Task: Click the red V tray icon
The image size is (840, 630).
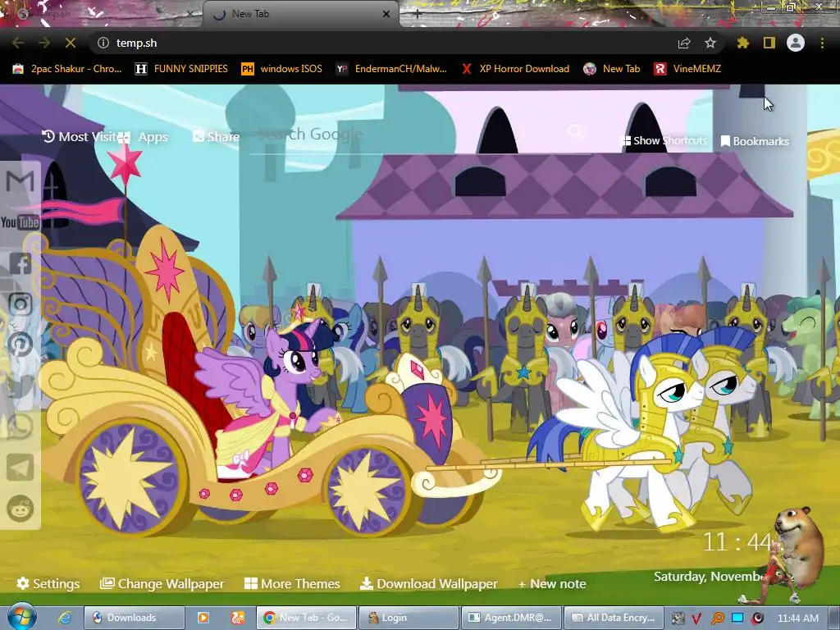Action: [x=696, y=619]
